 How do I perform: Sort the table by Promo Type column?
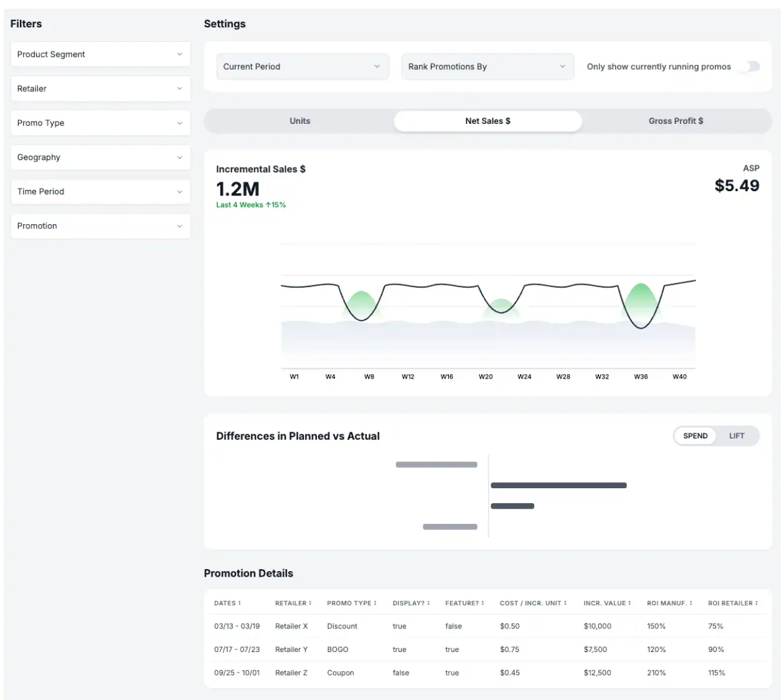tap(352, 603)
